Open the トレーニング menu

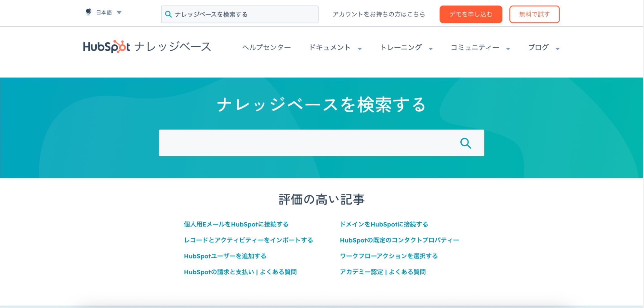coord(401,47)
